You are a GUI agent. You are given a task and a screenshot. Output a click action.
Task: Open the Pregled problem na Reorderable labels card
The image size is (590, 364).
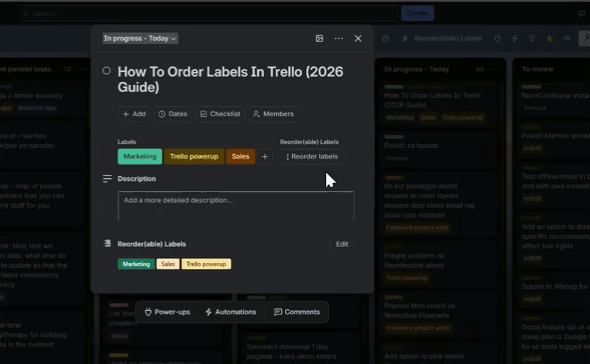(439, 264)
